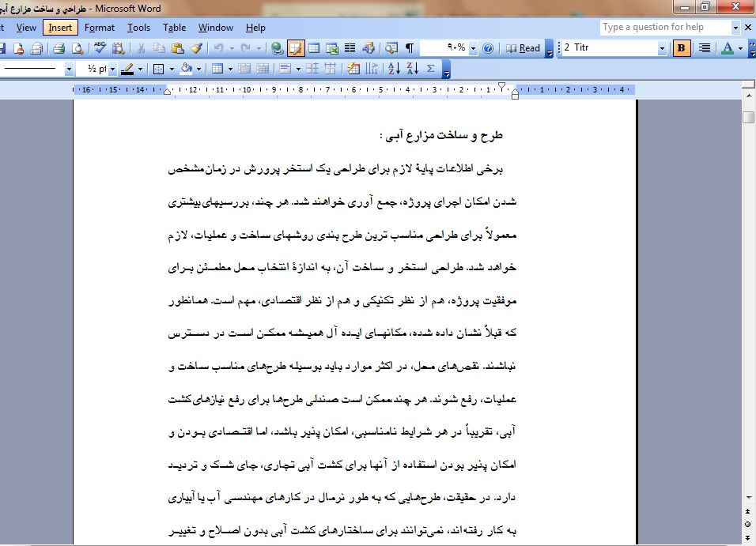
Task: Open the Table menu
Action: [x=174, y=28]
